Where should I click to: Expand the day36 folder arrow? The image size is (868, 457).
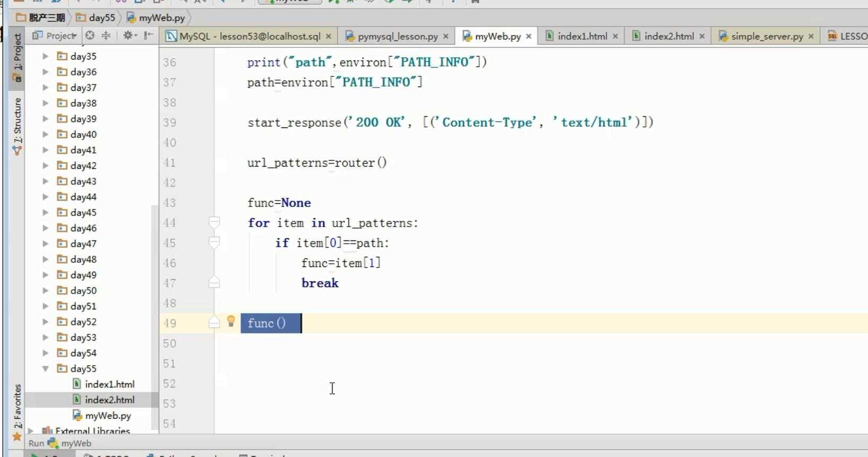tap(46, 72)
